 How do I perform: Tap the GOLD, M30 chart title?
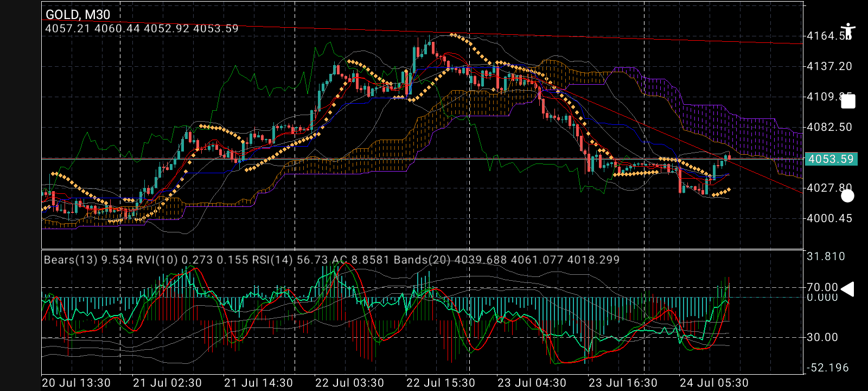78,15
